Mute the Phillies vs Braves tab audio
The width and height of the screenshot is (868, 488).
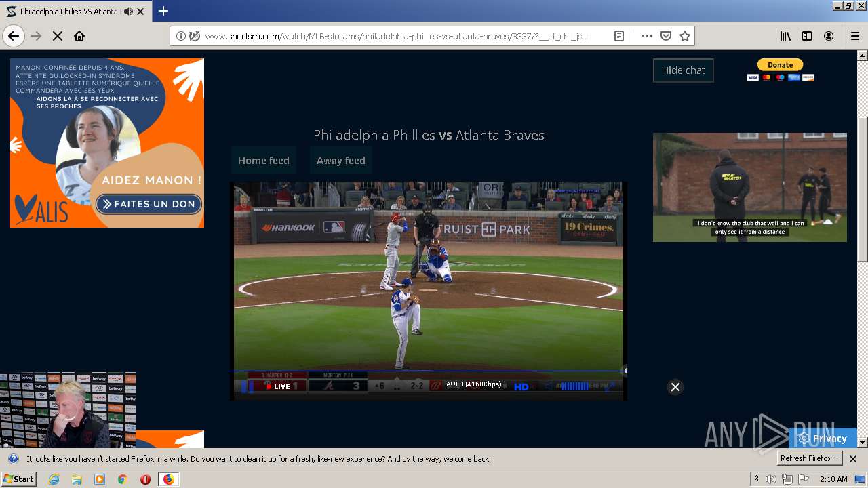128,12
